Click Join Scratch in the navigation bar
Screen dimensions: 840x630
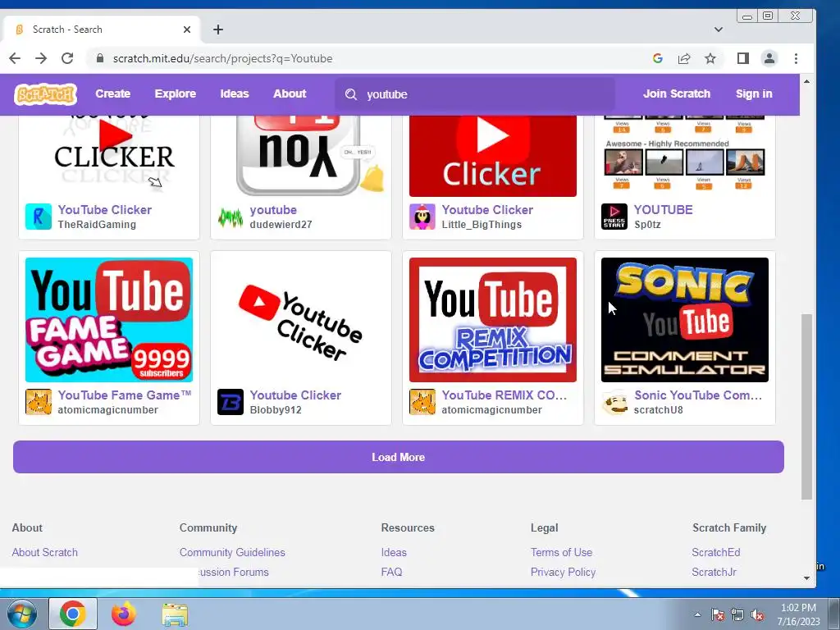point(677,94)
